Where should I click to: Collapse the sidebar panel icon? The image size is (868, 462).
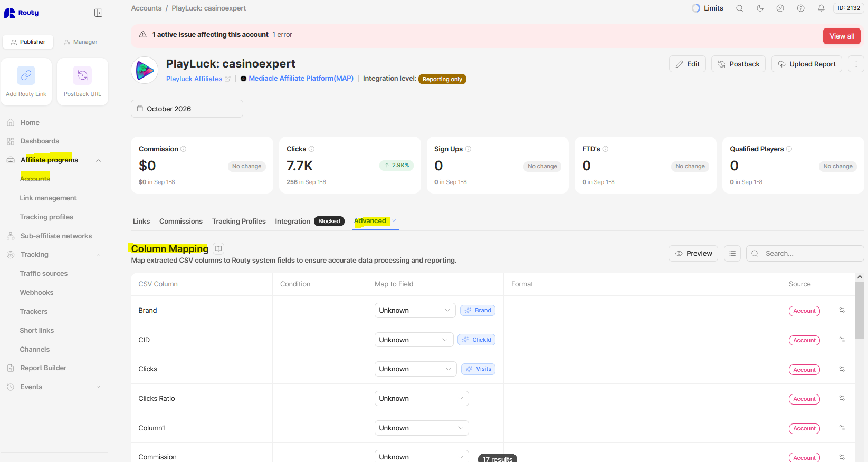pos(98,13)
